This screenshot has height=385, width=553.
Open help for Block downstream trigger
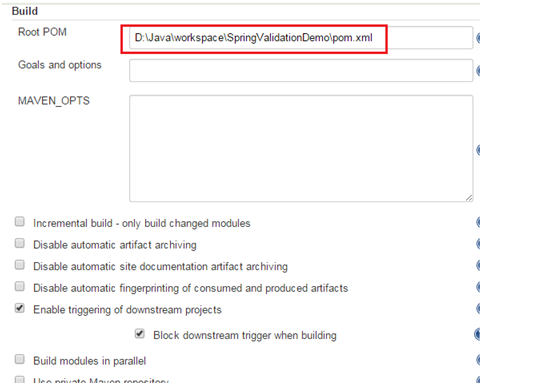click(x=477, y=334)
